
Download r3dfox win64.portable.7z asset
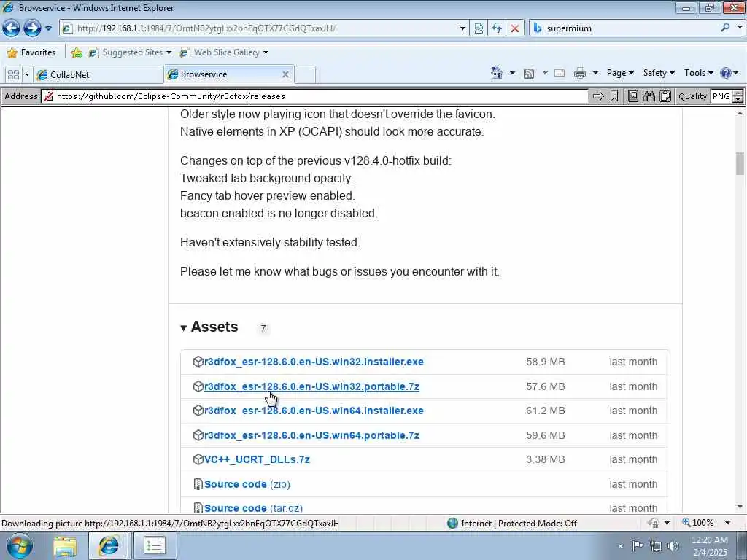point(311,435)
